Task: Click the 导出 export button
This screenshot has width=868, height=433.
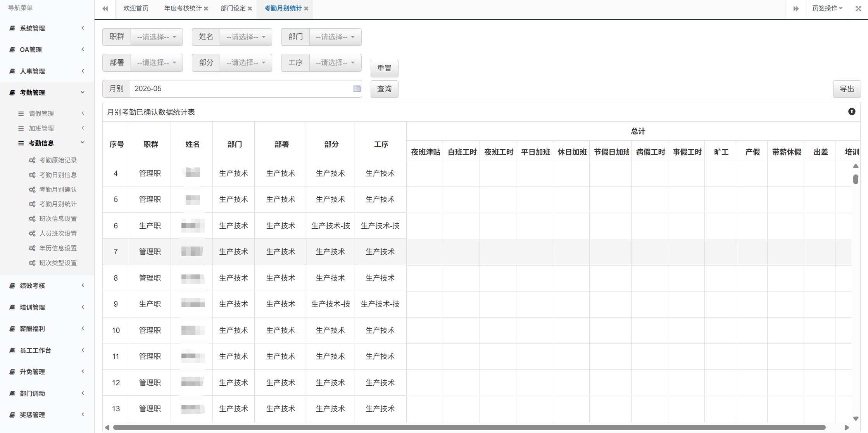Action: point(847,89)
